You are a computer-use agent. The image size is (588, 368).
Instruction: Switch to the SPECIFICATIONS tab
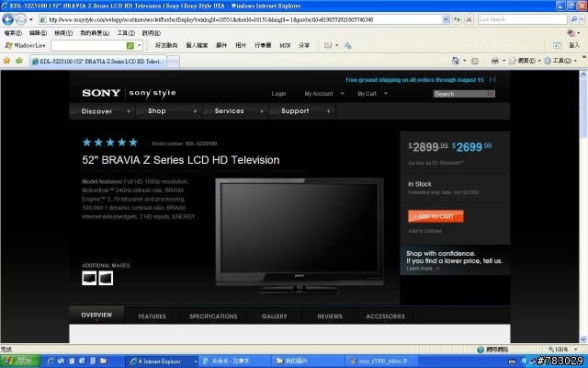[x=213, y=316]
